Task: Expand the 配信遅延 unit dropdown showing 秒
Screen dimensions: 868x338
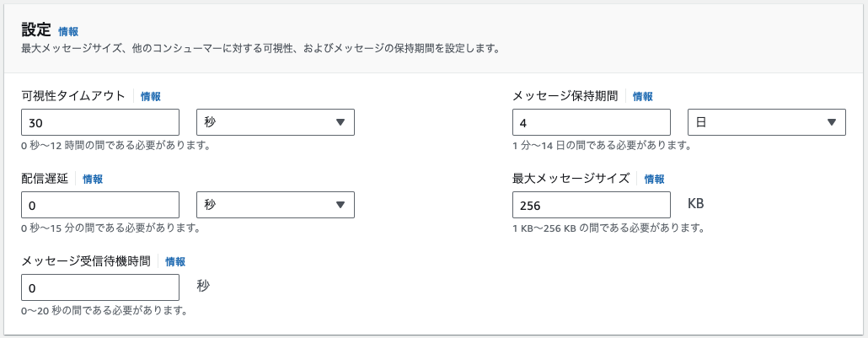Action: (276, 205)
